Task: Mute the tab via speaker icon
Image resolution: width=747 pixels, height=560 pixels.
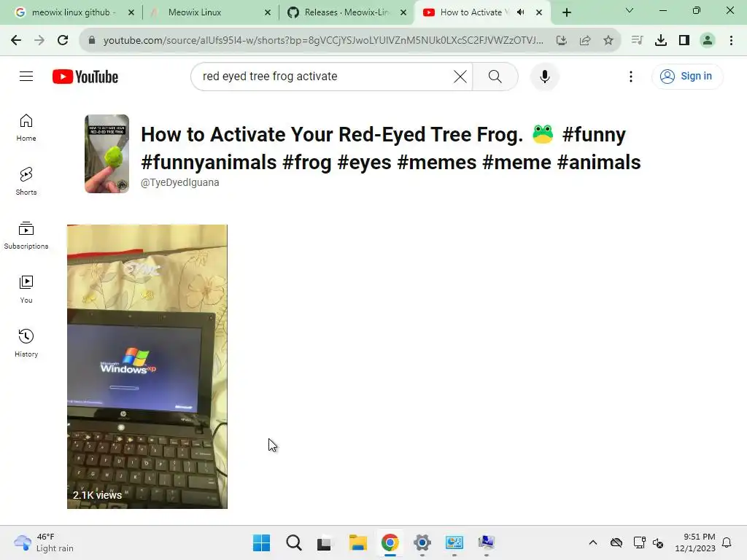Action: coord(521,12)
